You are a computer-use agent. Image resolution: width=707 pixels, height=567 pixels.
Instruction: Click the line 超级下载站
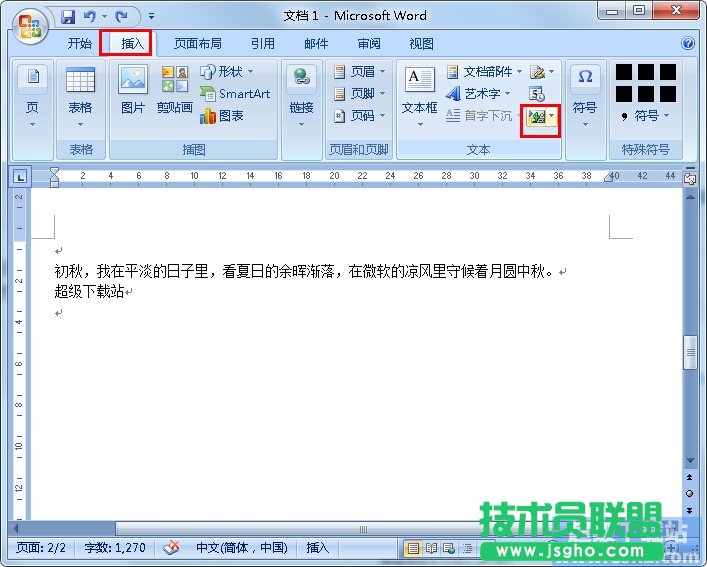89,292
